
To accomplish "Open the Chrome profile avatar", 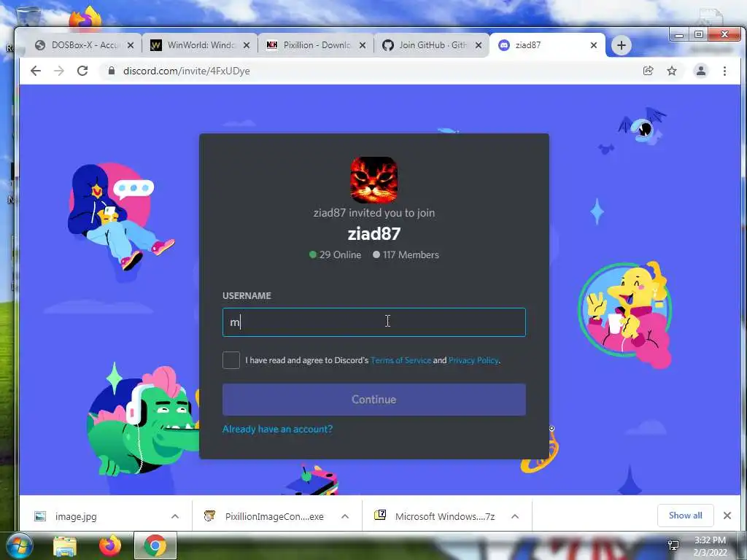I will click(x=701, y=71).
